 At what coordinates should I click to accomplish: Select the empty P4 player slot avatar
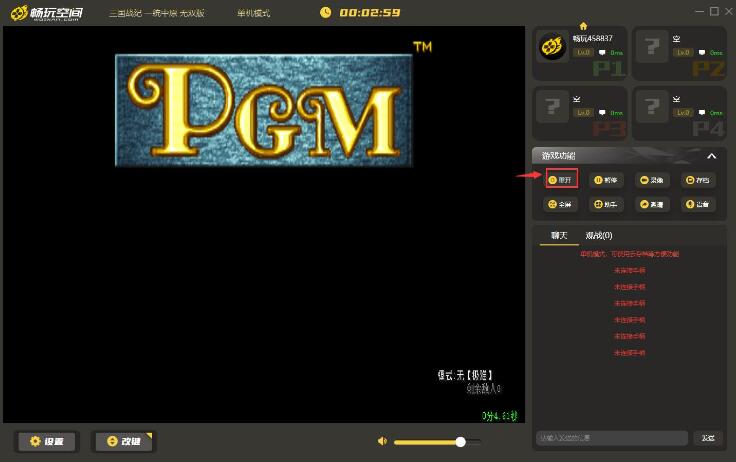652,107
